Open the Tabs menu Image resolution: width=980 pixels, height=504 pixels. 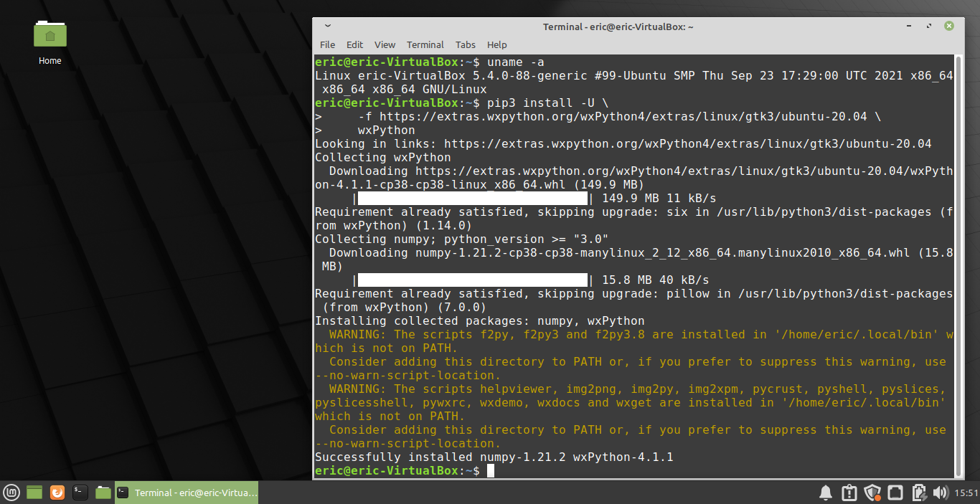[x=465, y=44]
